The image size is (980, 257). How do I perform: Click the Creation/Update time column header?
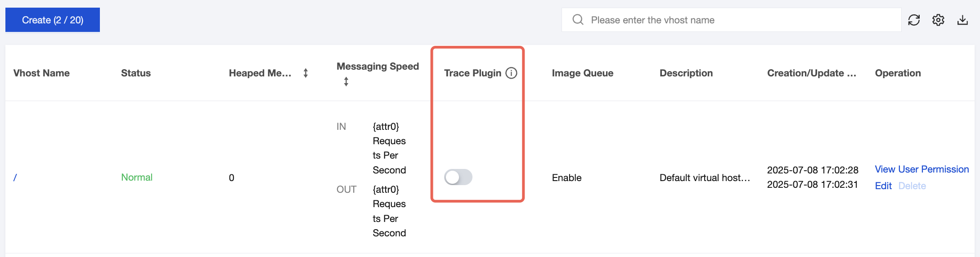(x=811, y=73)
